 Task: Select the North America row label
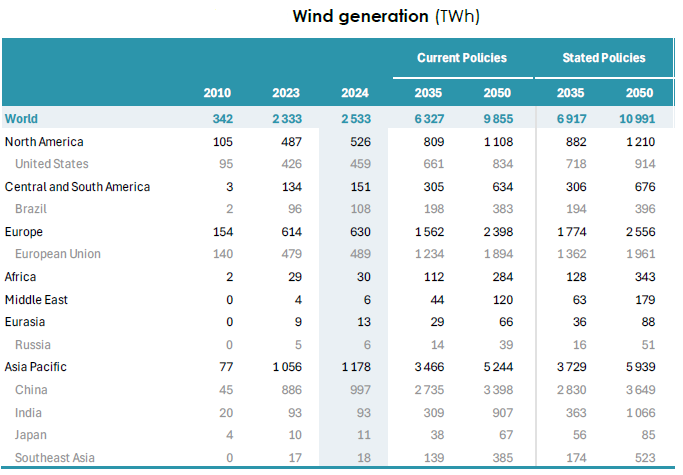point(44,142)
